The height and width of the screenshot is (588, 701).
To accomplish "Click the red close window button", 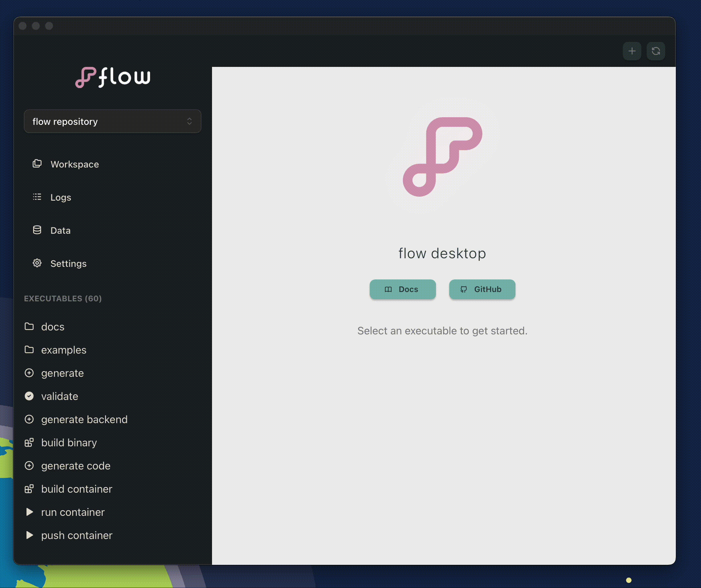I will 23,26.
